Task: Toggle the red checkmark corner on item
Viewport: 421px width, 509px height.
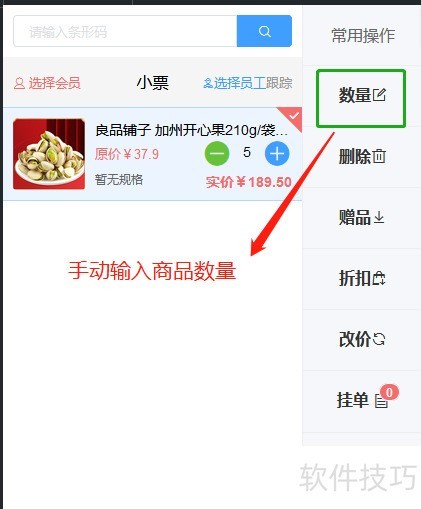Action: [292, 117]
